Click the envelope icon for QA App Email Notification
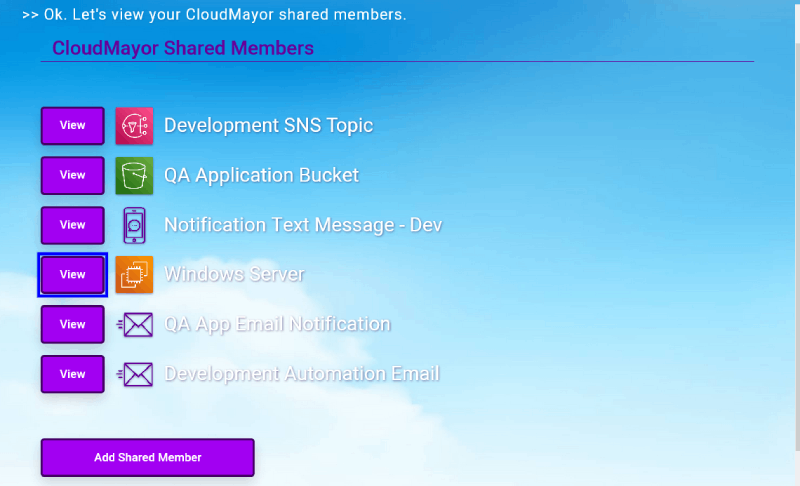The image size is (800, 486). 135,324
